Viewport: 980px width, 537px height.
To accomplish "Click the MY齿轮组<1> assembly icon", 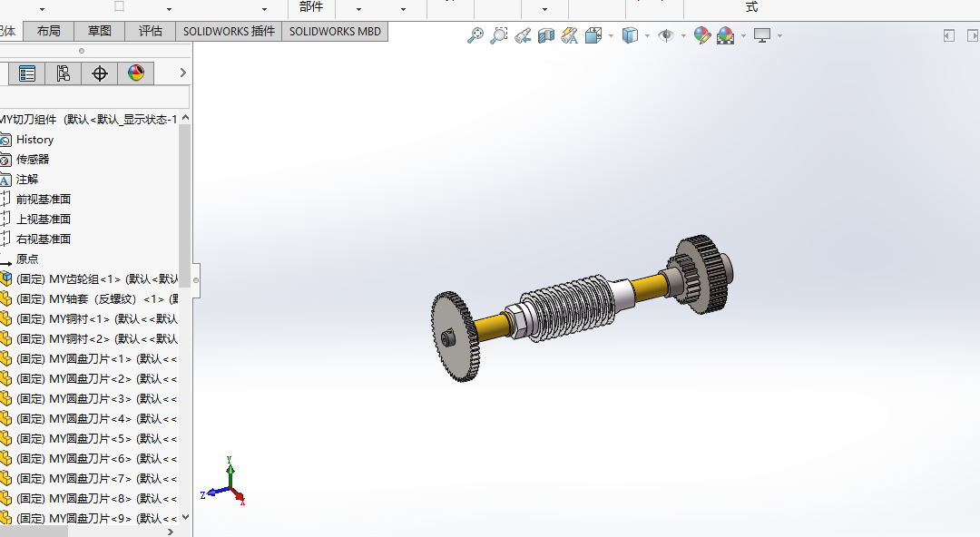I will pos(5,278).
